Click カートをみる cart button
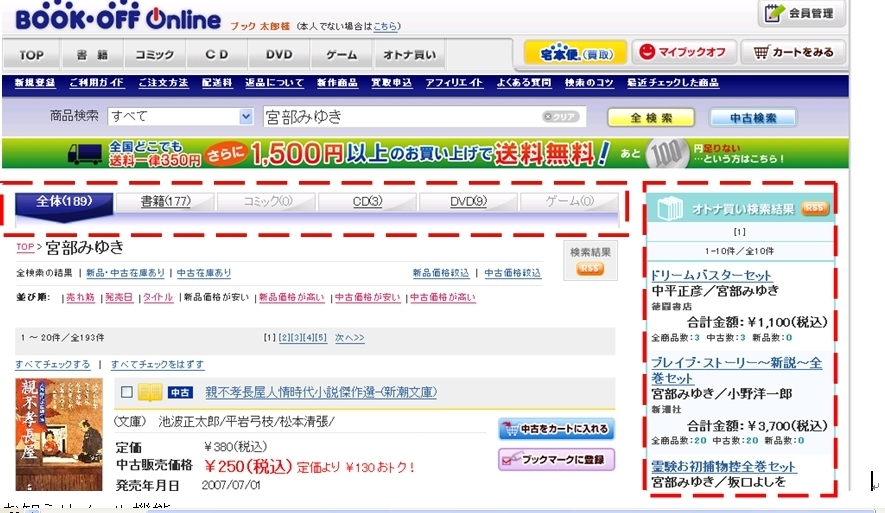The width and height of the screenshot is (885, 513). pyautogui.click(x=793, y=52)
